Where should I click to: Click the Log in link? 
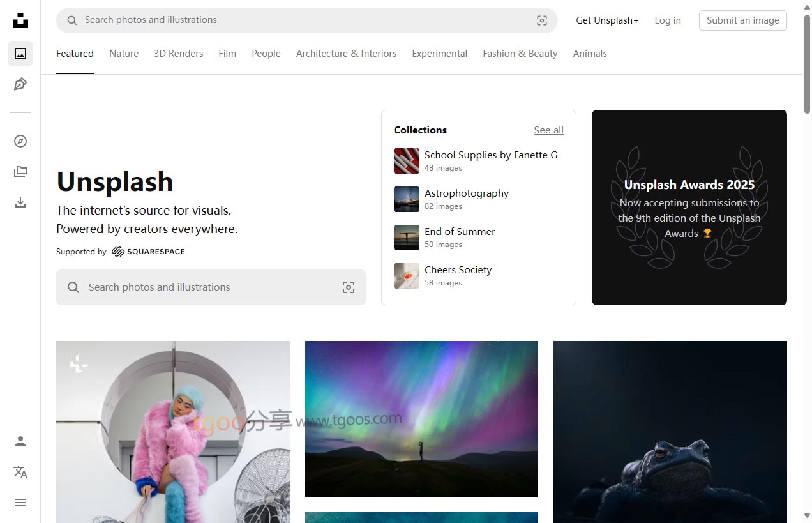pos(667,20)
